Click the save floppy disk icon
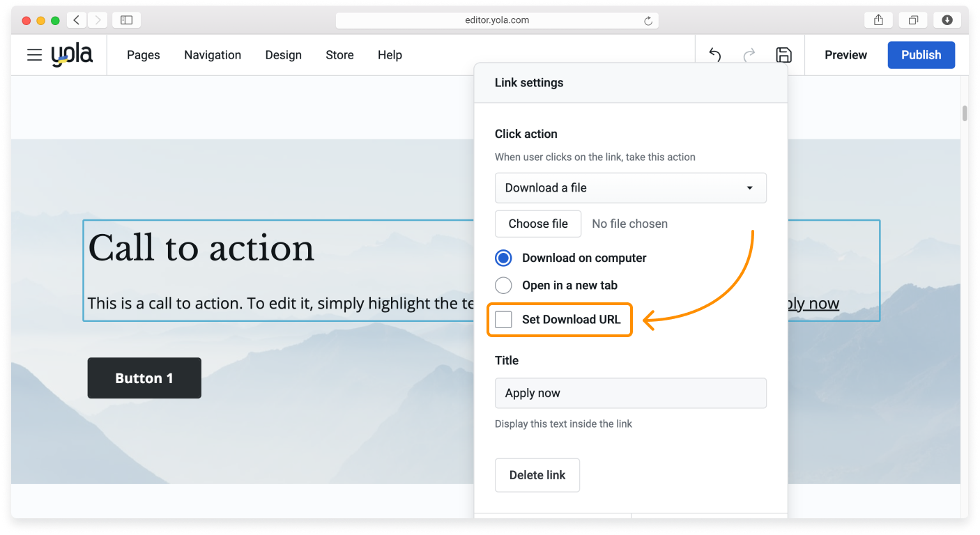Image resolution: width=980 pixels, height=535 pixels. click(783, 55)
